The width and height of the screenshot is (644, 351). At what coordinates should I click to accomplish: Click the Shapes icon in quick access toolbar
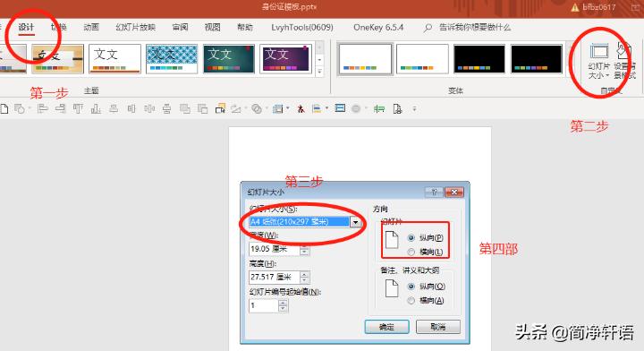pyautogui.click(x=19, y=109)
